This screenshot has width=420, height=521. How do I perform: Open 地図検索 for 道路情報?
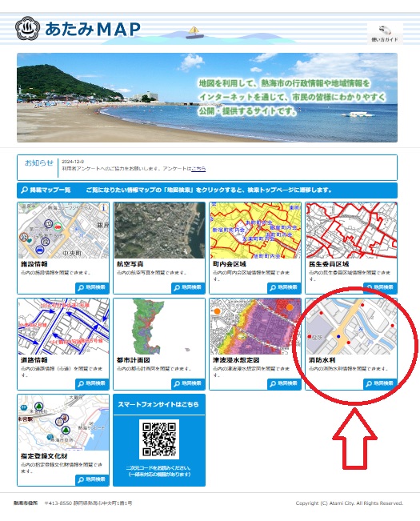[x=92, y=384]
